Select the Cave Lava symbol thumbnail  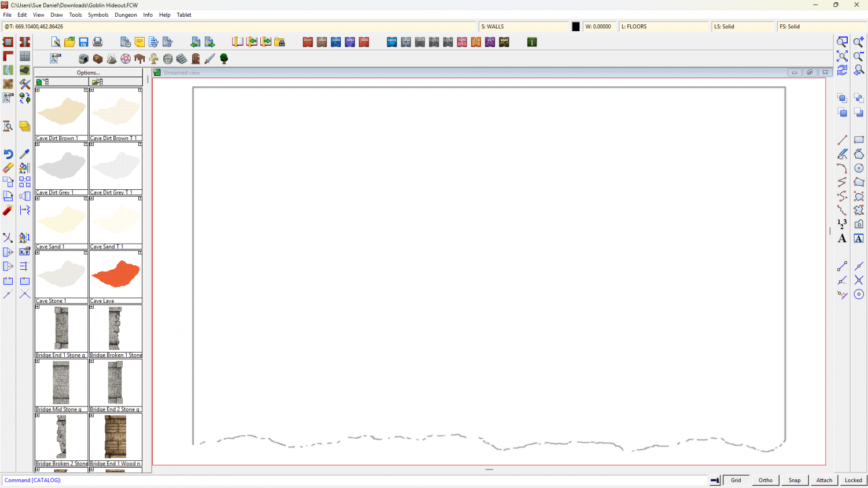click(116, 274)
